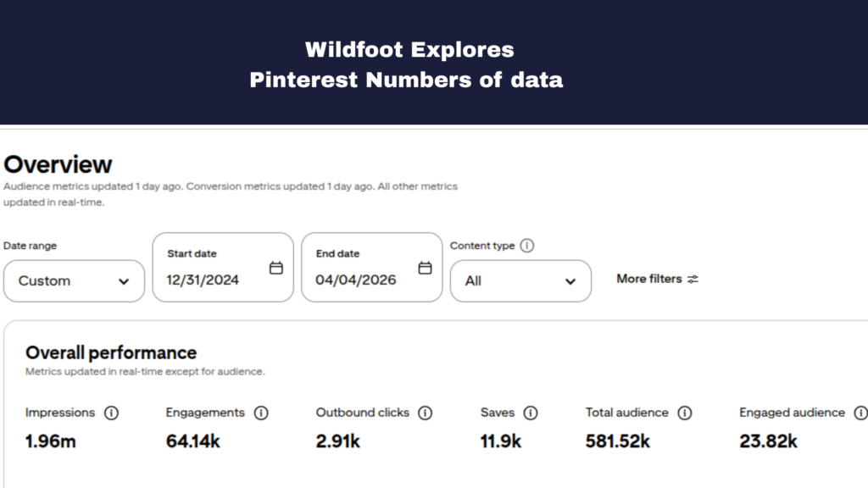
Task: Expand the Content type All dropdown
Action: click(520, 280)
